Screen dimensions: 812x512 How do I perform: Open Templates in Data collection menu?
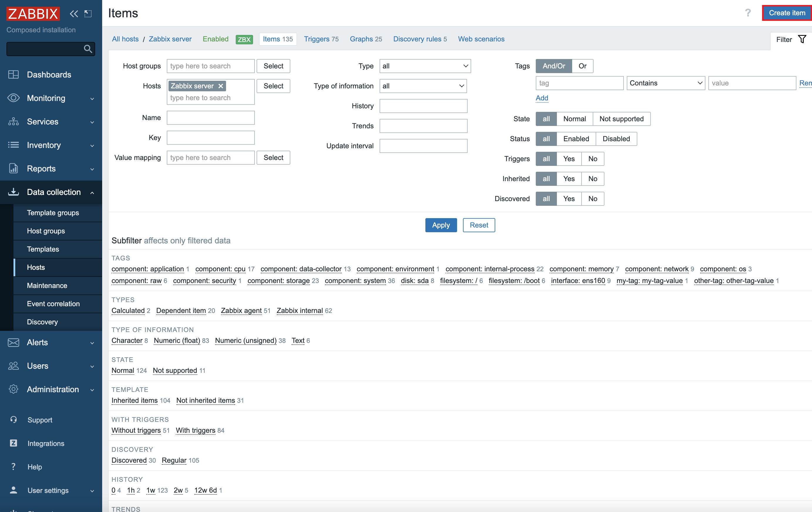[43, 249]
